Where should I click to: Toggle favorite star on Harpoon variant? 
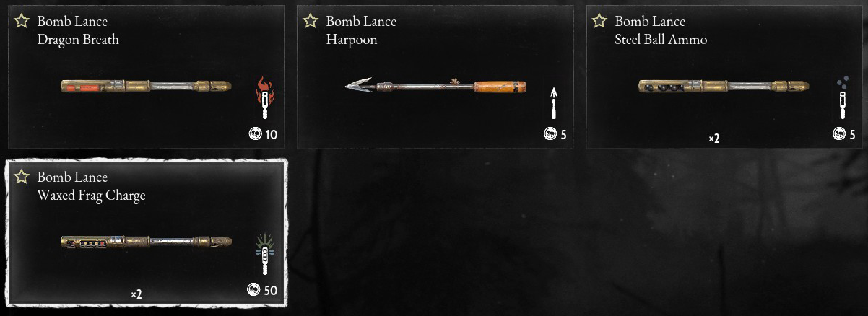click(x=311, y=21)
